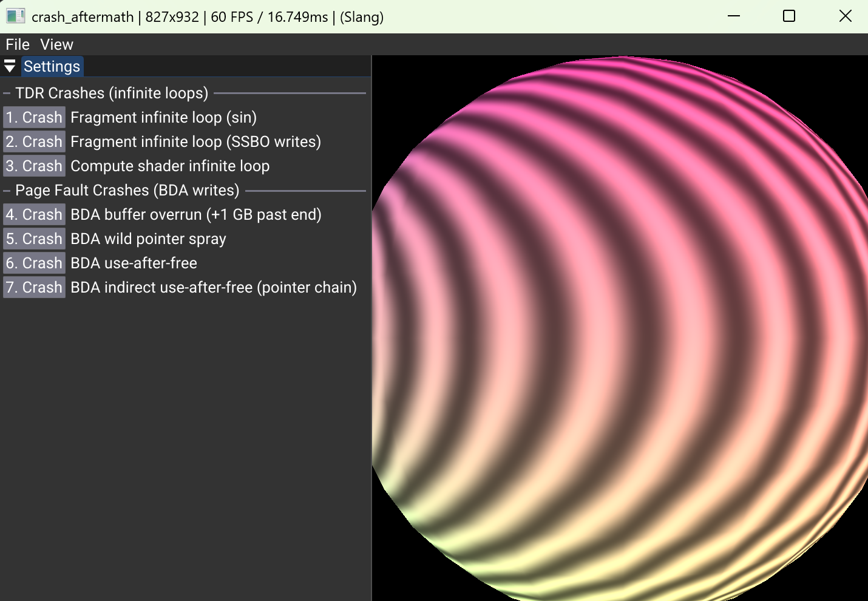Click 4. Crash for BDA buffer overrun
This screenshot has height=601, width=868.
[35, 214]
